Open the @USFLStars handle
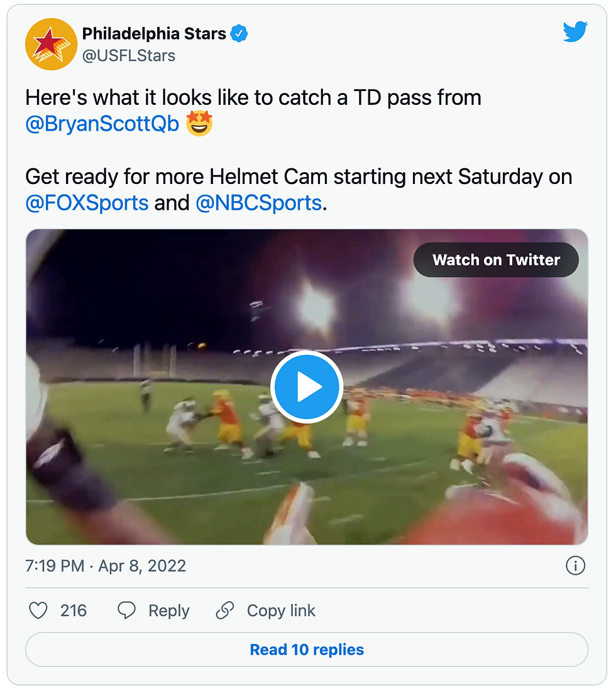Image resolution: width=616 pixels, height=691 pixels. coord(128,55)
